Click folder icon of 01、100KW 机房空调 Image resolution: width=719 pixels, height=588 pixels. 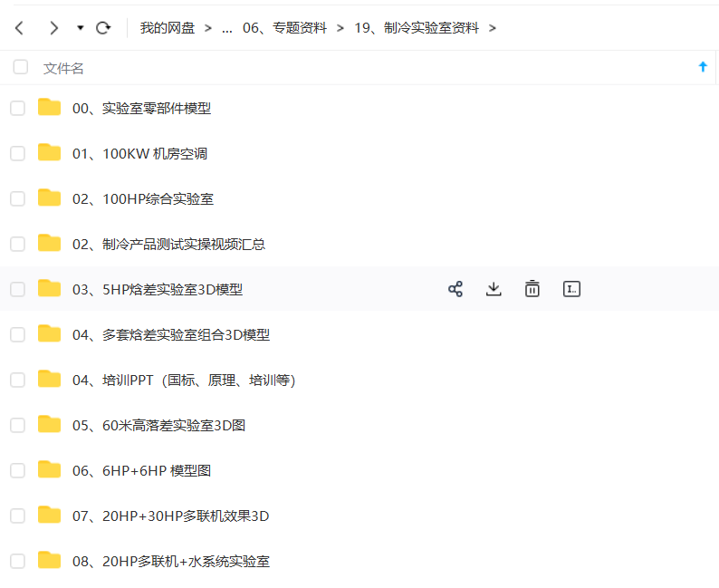(x=49, y=152)
